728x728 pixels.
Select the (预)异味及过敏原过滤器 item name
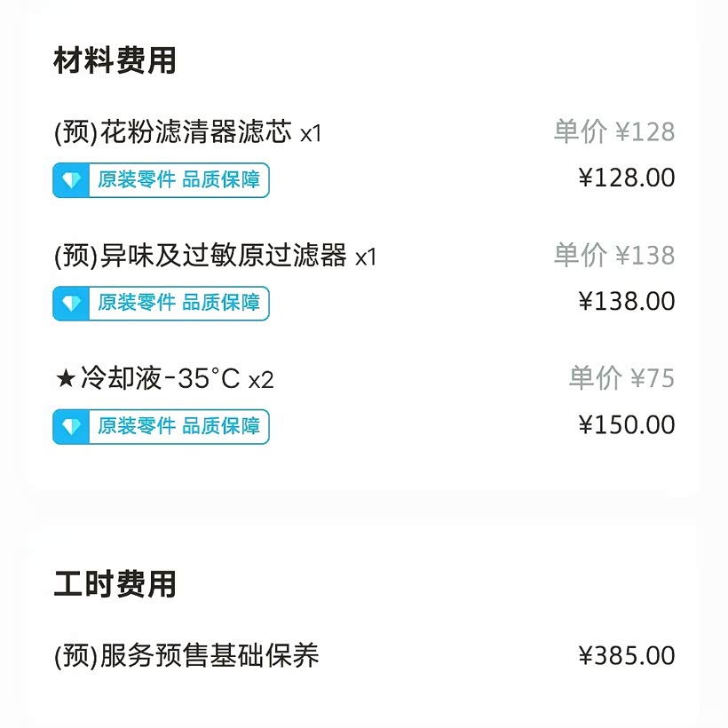click(201, 257)
